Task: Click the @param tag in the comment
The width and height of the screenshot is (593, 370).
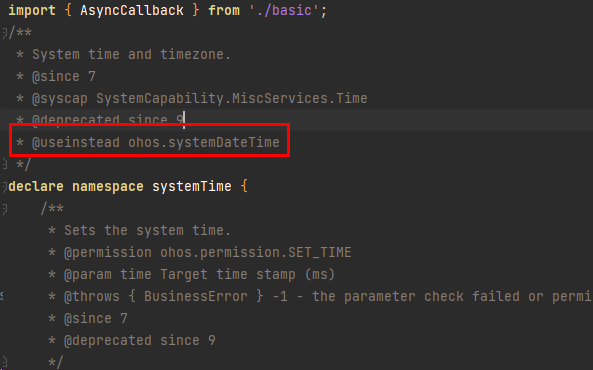Action: 88,274
